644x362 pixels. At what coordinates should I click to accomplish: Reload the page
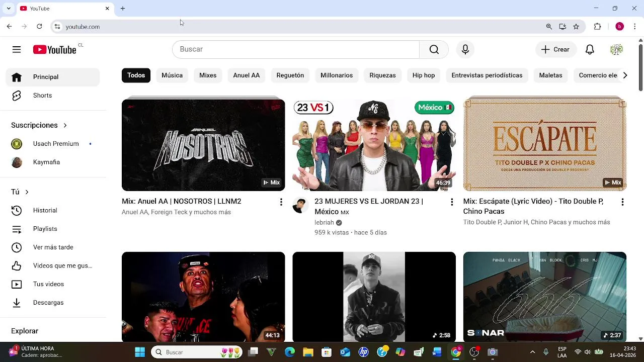(x=39, y=27)
